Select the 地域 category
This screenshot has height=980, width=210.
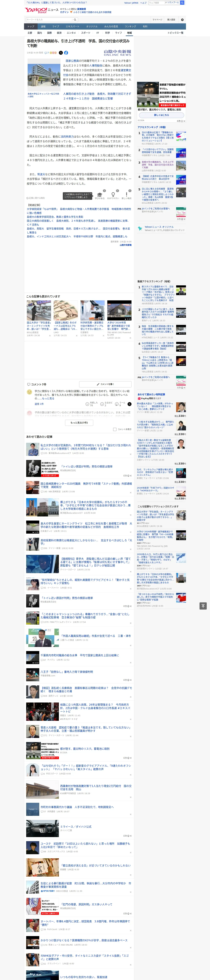click(x=129, y=33)
